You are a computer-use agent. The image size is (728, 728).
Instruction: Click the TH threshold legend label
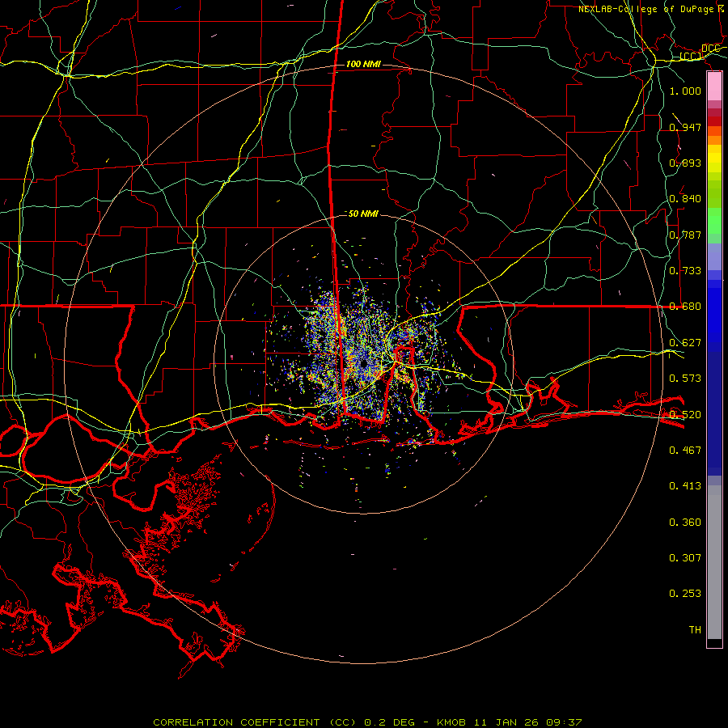coord(695,630)
